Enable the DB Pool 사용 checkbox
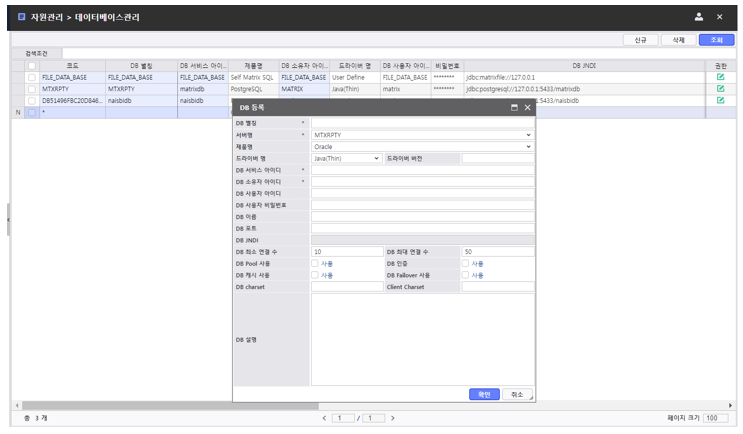The height and width of the screenshot is (434, 743). pos(315,263)
